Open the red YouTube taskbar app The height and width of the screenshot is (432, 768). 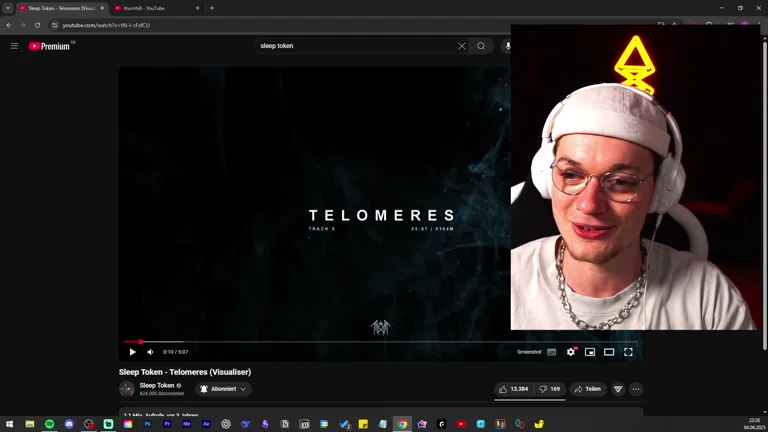(x=461, y=424)
